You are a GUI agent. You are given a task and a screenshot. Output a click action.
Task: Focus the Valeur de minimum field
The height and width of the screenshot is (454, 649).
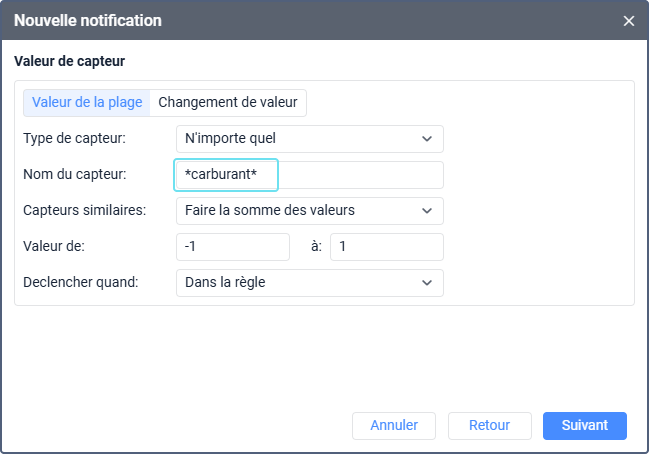click(x=232, y=247)
